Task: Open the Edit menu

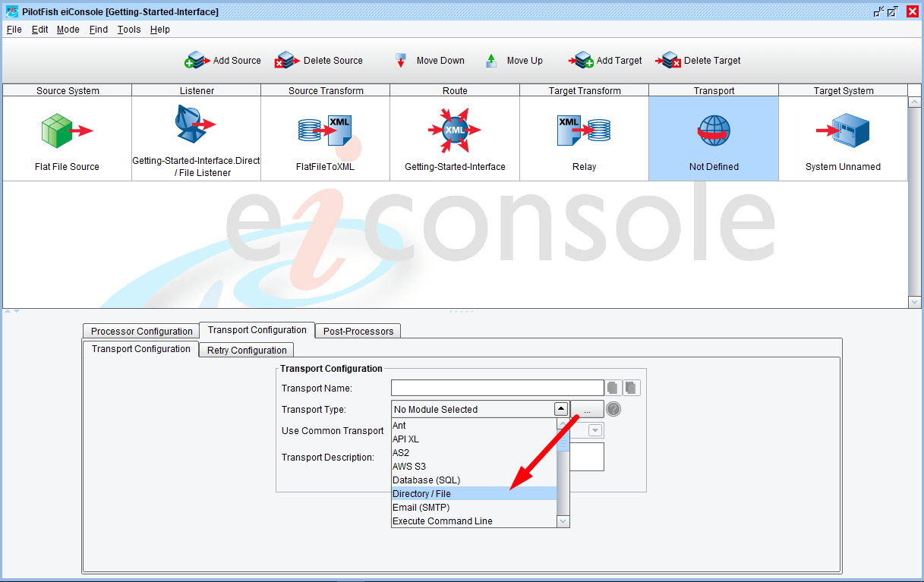Action: click(39, 30)
